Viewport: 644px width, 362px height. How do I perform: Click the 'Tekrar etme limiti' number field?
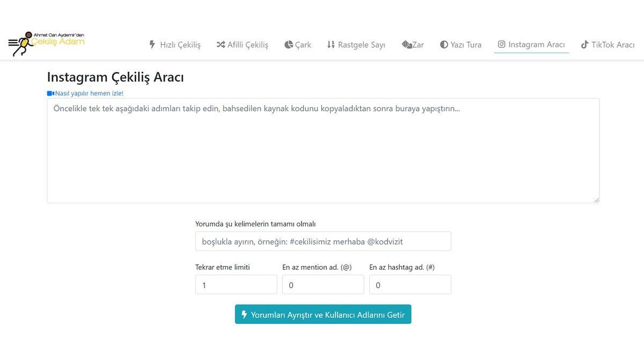(236, 284)
